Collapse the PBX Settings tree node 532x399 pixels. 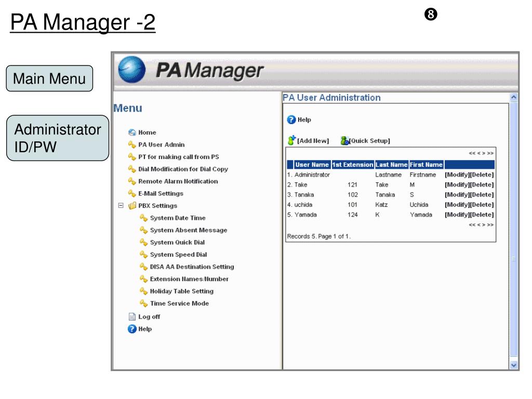coord(121,205)
